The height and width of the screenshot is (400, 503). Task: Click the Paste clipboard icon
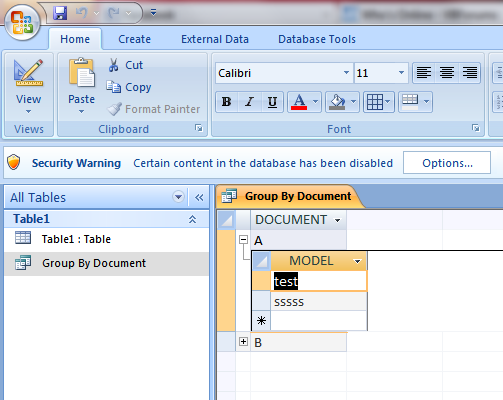(x=82, y=72)
